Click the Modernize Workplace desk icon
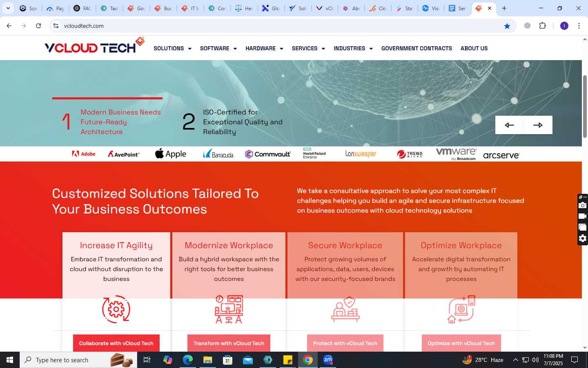 pos(229,310)
